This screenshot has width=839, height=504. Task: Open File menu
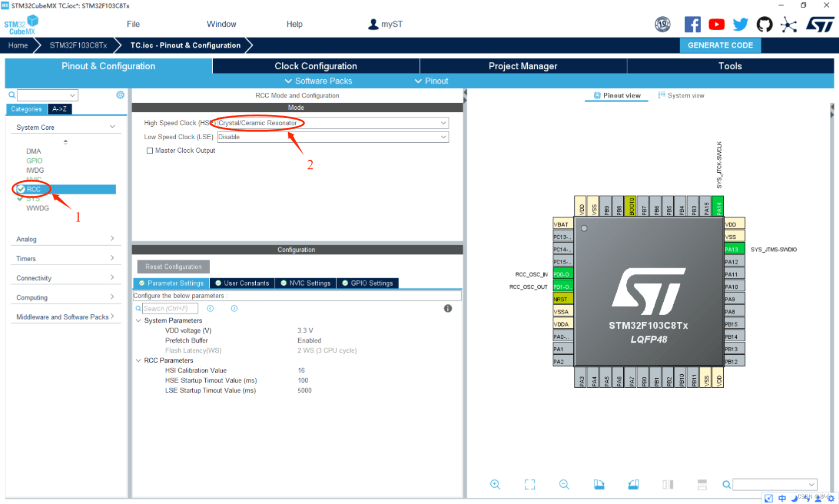tap(133, 24)
